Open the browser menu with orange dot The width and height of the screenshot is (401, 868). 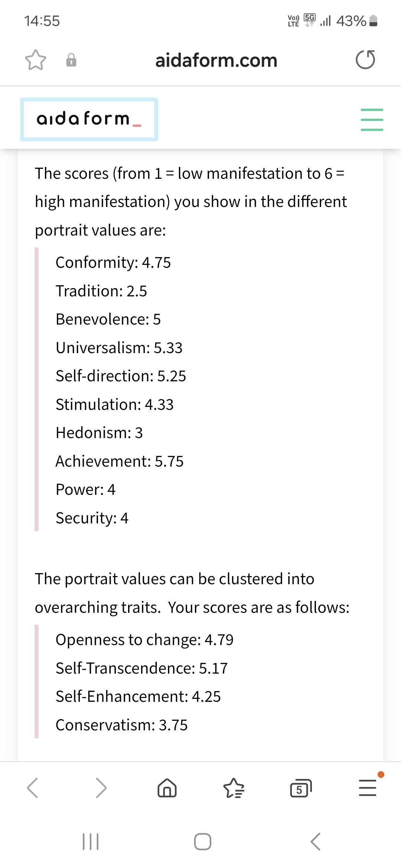click(368, 788)
